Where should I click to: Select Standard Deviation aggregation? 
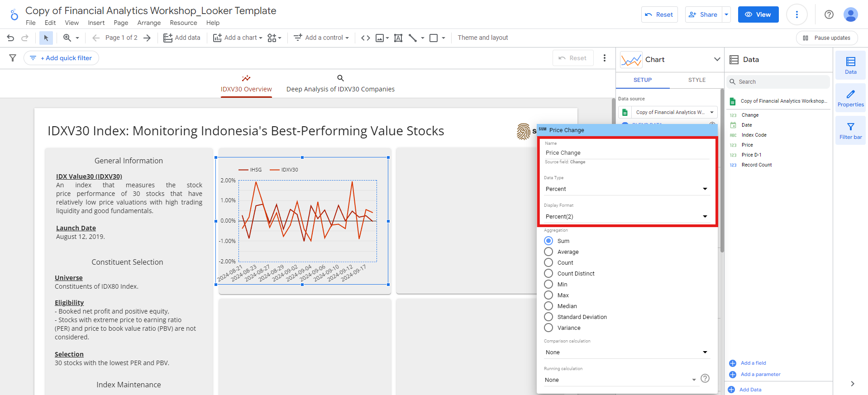point(548,317)
